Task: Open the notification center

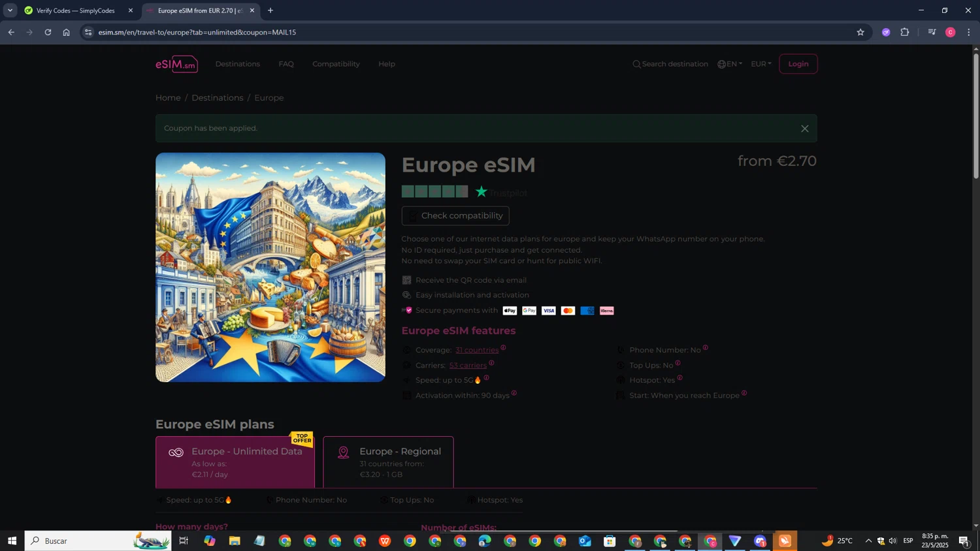Action: (964, 541)
